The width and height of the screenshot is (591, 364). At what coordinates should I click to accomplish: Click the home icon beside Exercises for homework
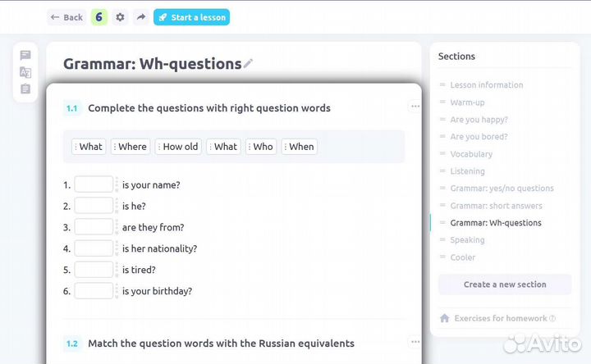pyautogui.click(x=445, y=318)
